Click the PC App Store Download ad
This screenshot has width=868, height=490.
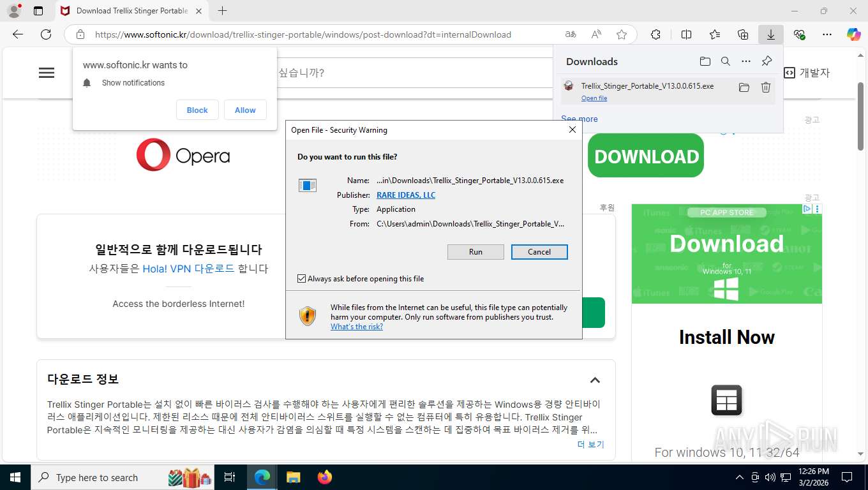pos(727,254)
